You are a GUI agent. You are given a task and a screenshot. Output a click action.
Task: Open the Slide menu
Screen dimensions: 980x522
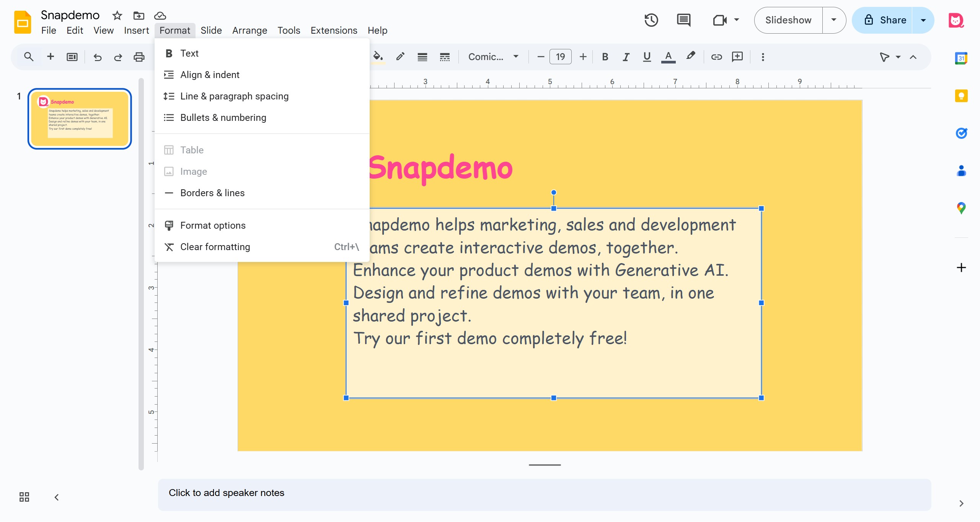[x=211, y=31]
